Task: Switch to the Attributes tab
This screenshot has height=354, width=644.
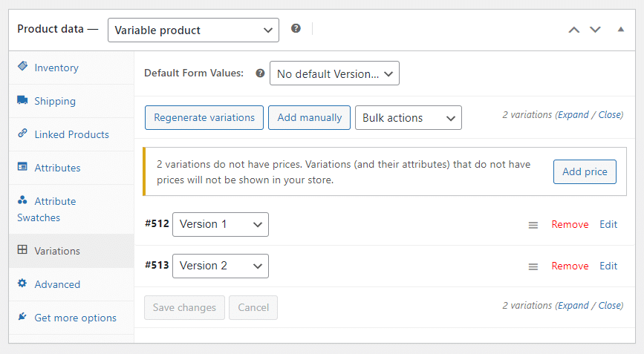Action: 71,168
